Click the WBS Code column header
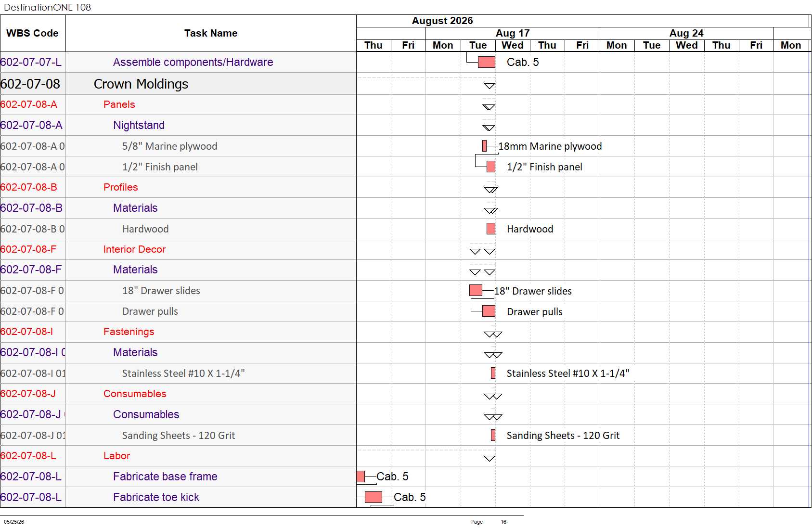 pos(33,33)
